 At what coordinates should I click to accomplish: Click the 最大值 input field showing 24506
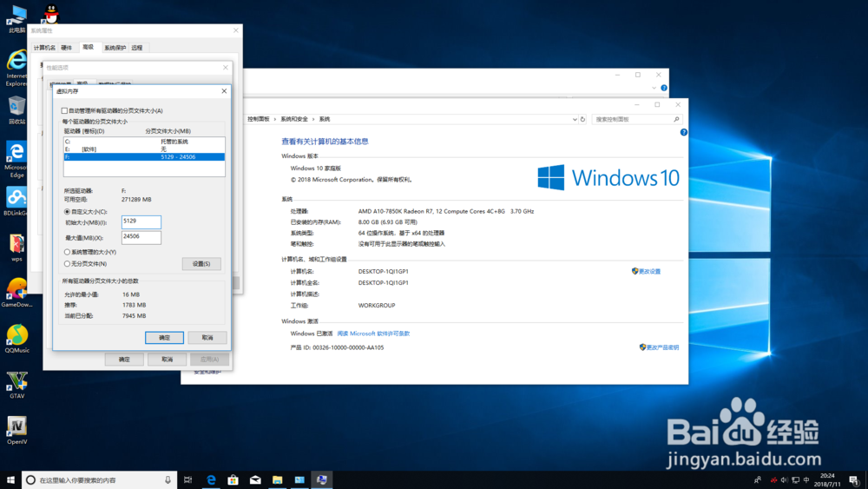pyautogui.click(x=141, y=237)
